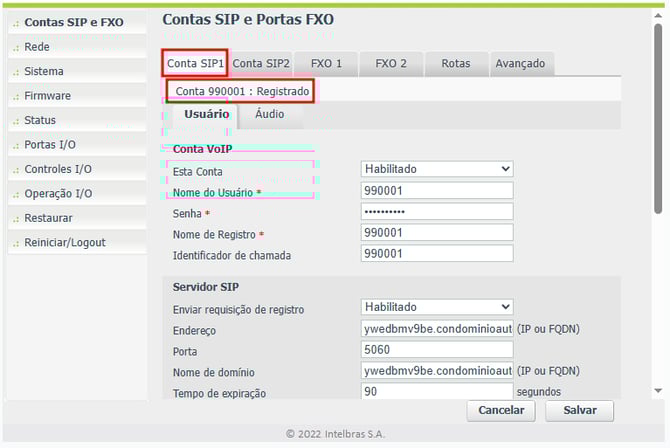
Task: Select Sistema in the left sidebar
Action: pyautogui.click(x=44, y=71)
